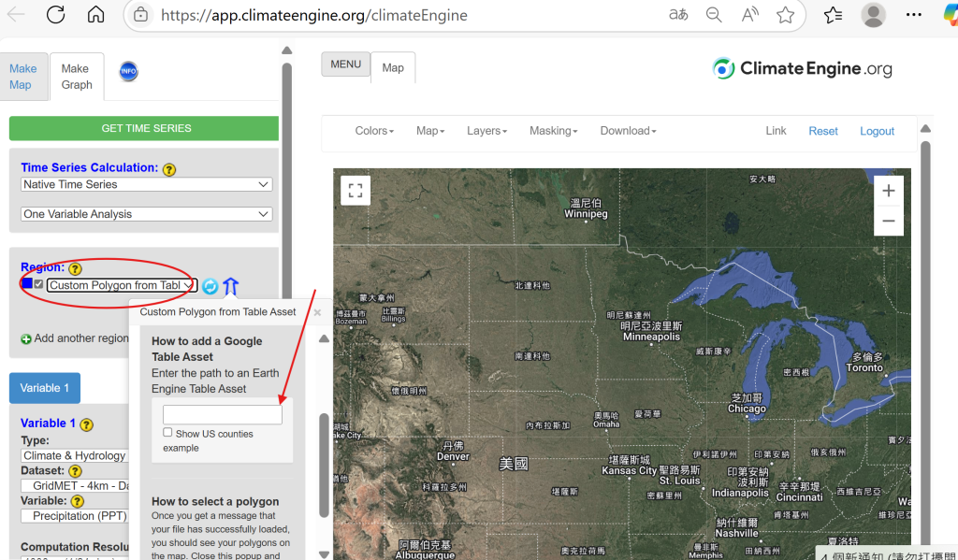Expand the Layers dropdown menu
Screen dimensions: 958x560
(486, 131)
